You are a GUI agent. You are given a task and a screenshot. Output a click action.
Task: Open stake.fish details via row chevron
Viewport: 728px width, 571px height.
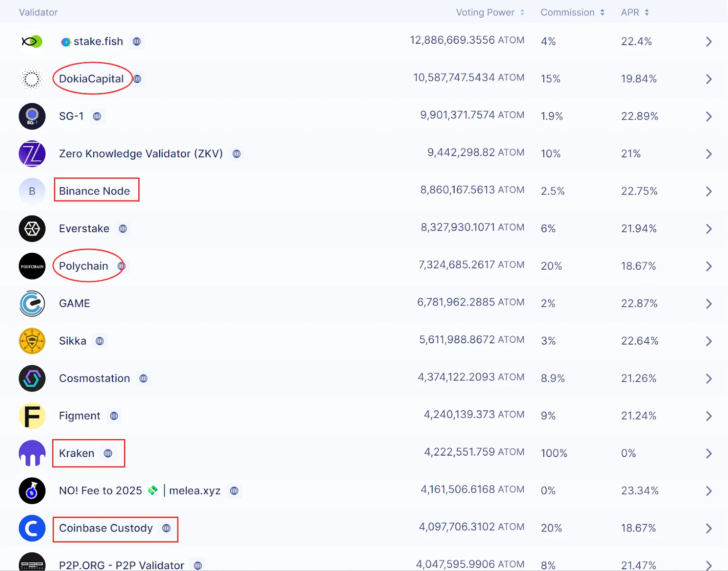(708, 42)
